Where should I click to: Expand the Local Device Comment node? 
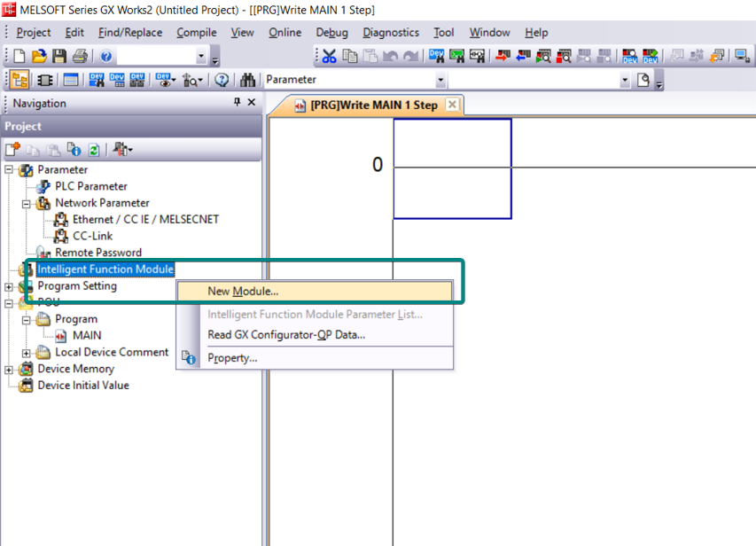coord(27,353)
